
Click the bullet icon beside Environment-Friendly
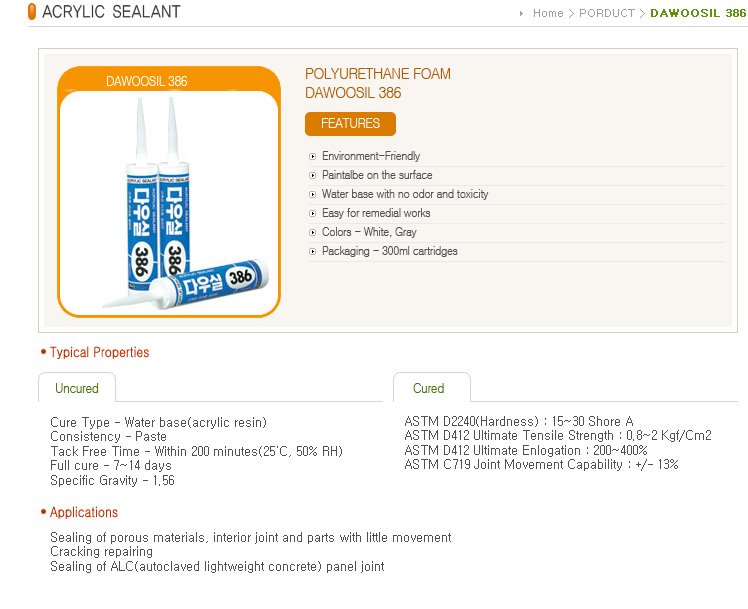(x=312, y=156)
